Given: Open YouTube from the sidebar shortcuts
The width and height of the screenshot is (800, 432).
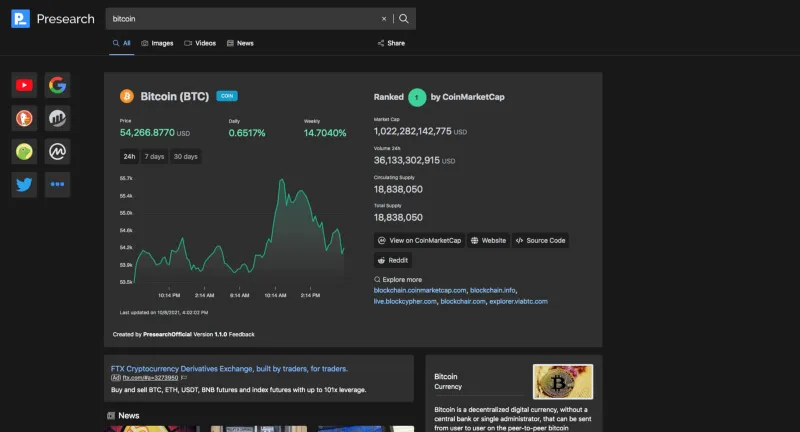Looking at the screenshot, I should (24, 85).
